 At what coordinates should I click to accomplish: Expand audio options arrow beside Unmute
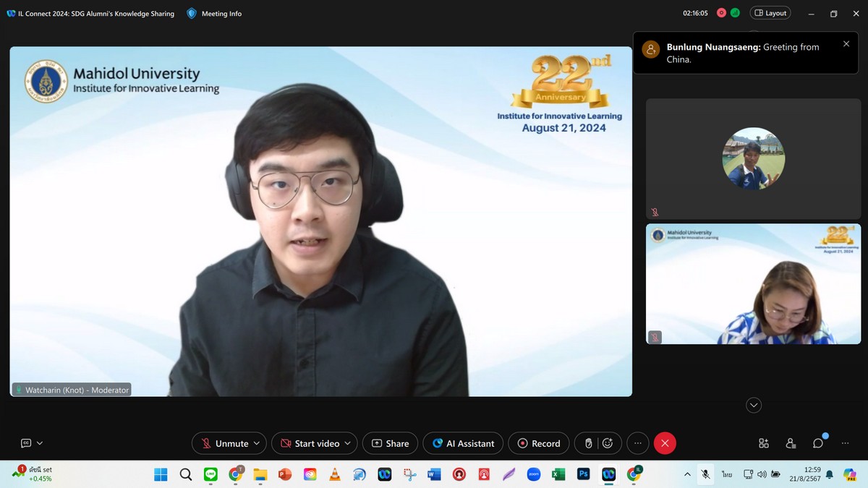click(258, 443)
